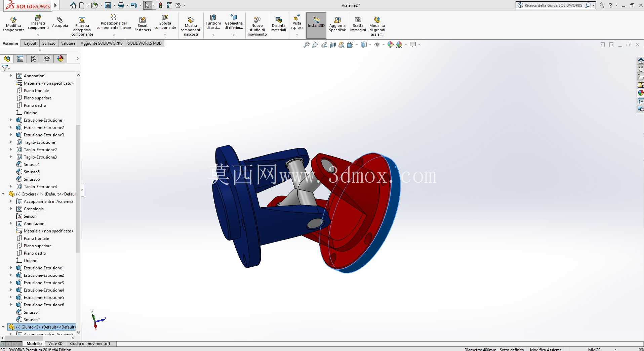Open Inserisci componenti tool
644x351 pixels.
coord(38,23)
